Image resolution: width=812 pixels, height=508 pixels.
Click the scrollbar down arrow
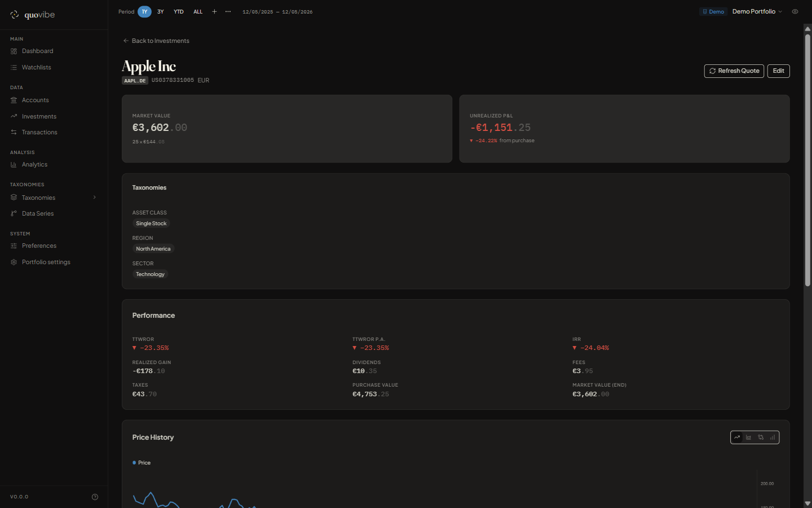[807, 503]
